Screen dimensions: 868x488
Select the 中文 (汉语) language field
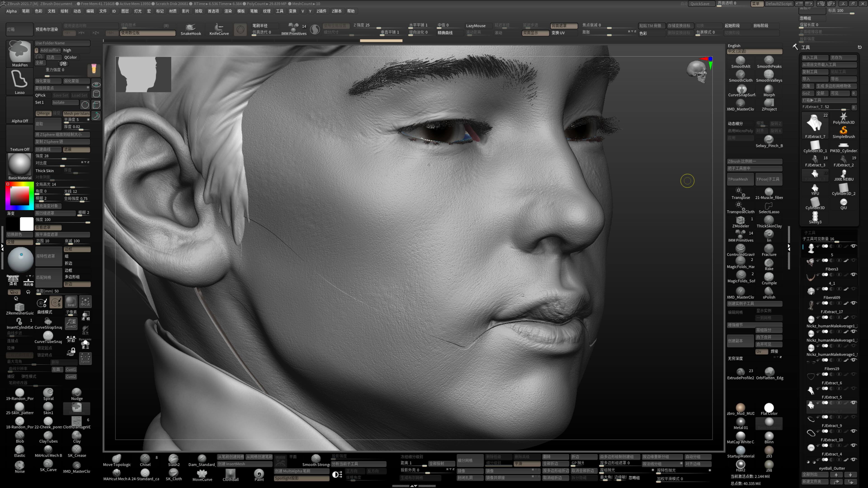pos(754,51)
